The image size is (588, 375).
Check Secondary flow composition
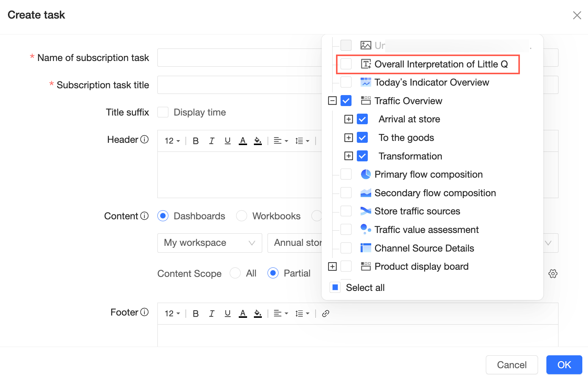(x=346, y=192)
